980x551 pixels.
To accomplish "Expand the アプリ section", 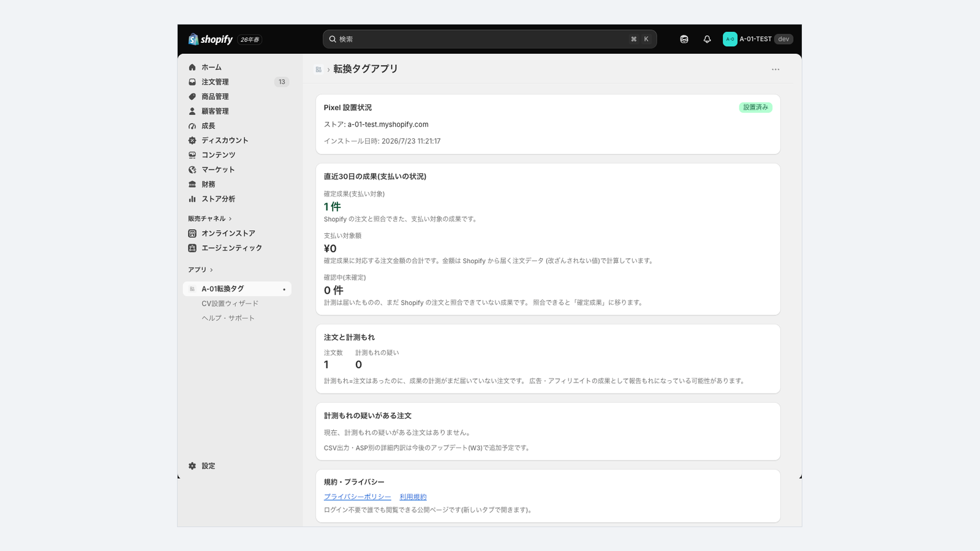I will [x=200, y=270].
